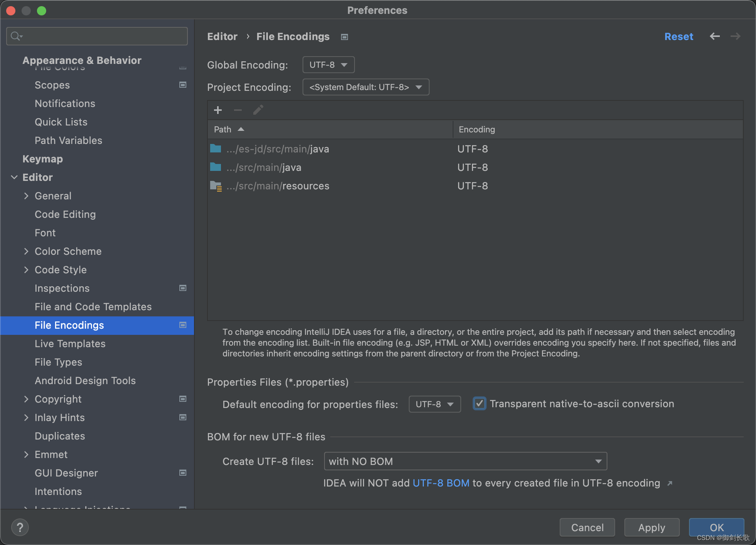Image resolution: width=756 pixels, height=545 pixels.
Task: Click the add path plus icon
Action: point(218,110)
